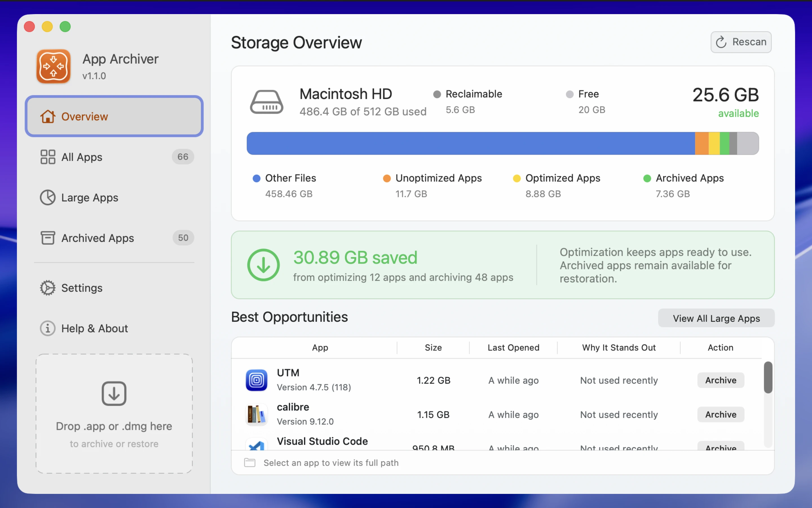The height and width of the screenshot is (508, 812).
Task: Click the Settings gear icon
Action: [48, 288]
